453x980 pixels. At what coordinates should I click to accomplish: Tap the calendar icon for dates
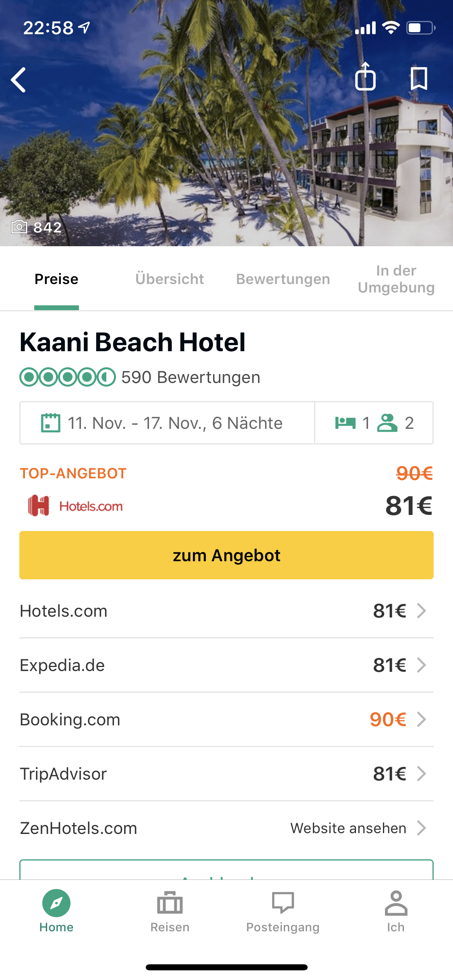[x=51, y=423]
